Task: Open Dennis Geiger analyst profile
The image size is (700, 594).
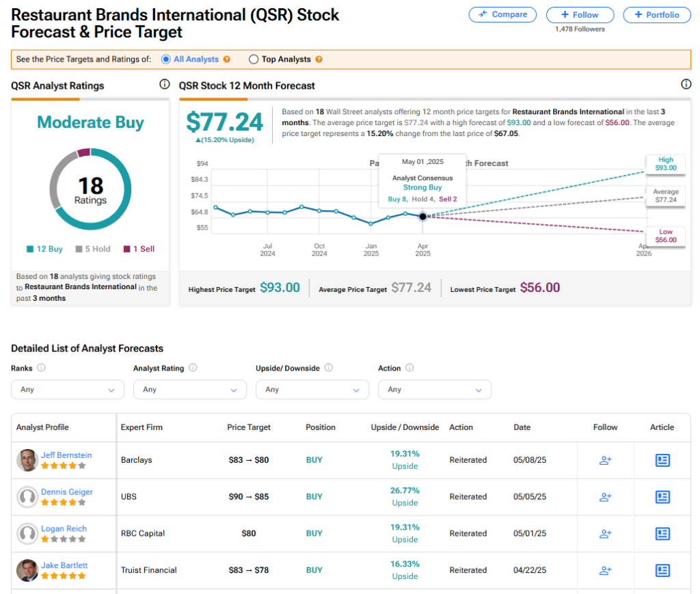Action: (x=67, y=491)
